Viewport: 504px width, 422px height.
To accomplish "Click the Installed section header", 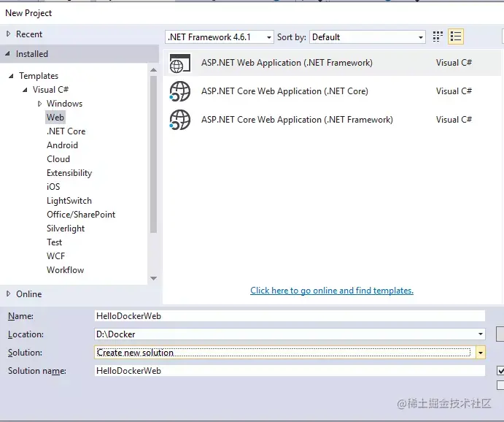I will [x=80, y=54].
